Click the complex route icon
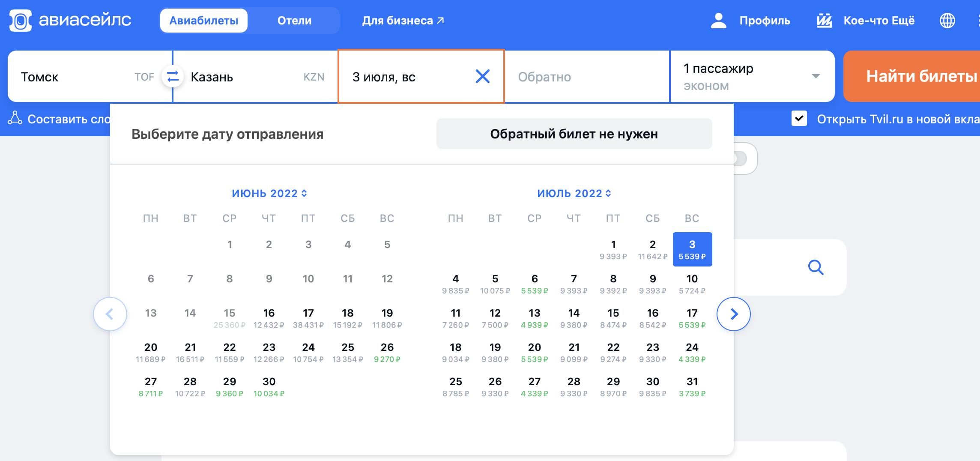 click(x=15, y=118)
